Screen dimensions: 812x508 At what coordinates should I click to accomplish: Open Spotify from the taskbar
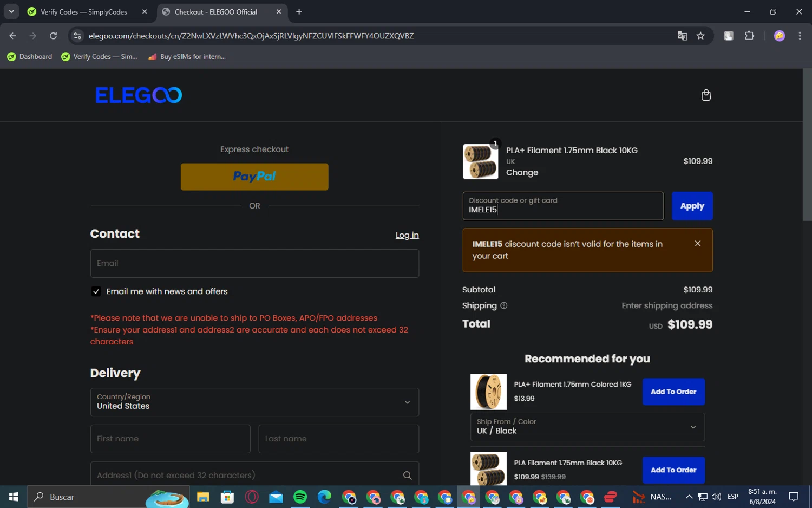300,497
